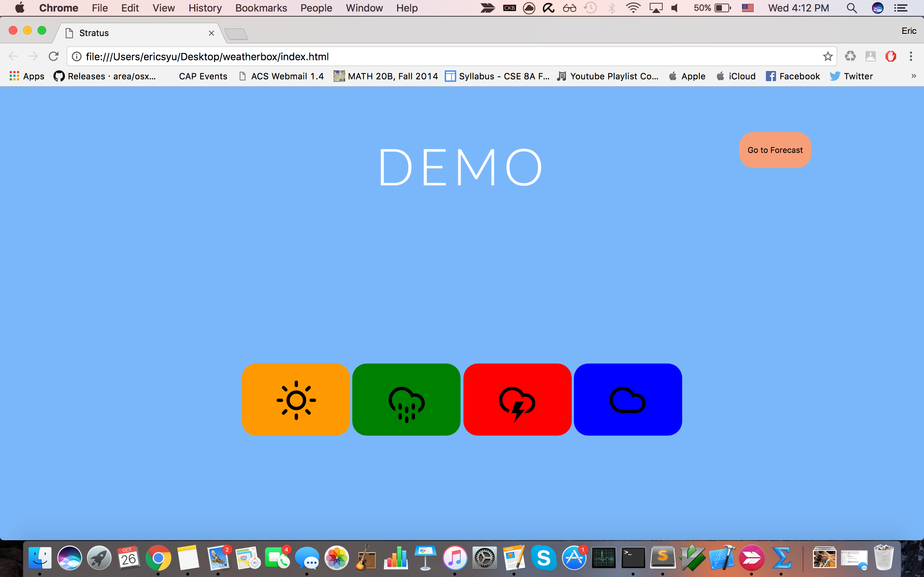Open the Apps bookmark shortcut
This screenshot has height=577, width=924.
click(x=27, y=76)
